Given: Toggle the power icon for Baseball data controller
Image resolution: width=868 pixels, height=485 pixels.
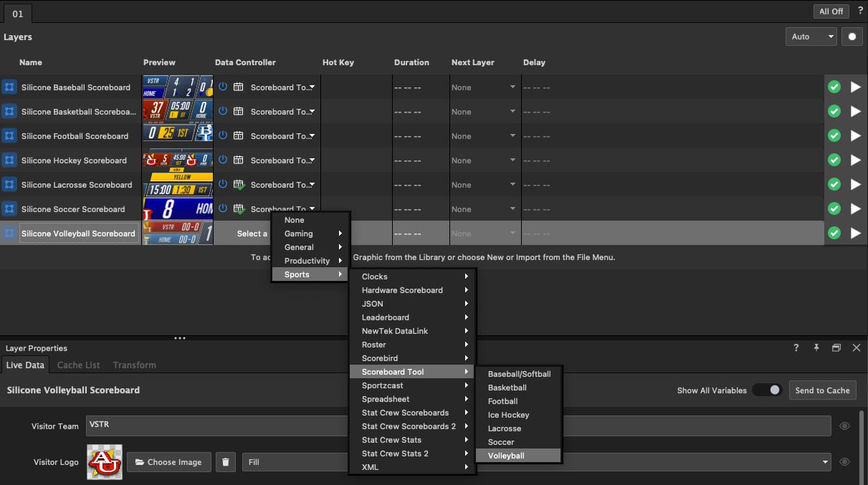Looking at the screenshot, I should click(223, 87).
